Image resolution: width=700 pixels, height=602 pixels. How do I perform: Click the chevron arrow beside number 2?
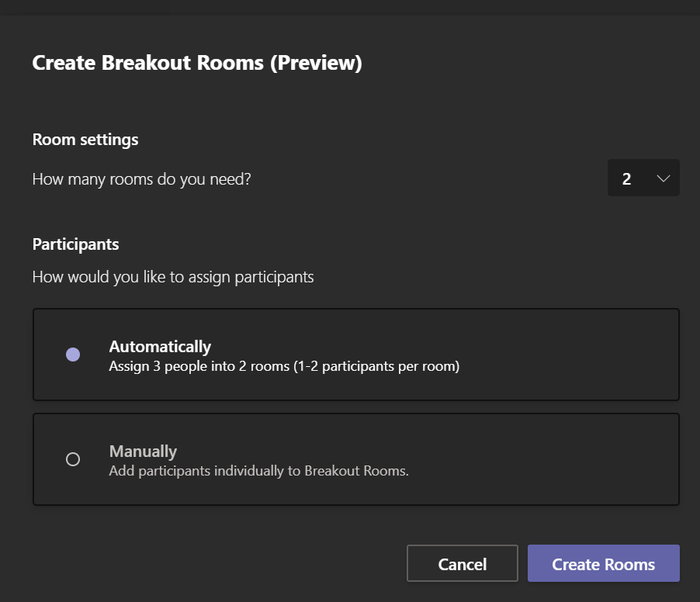click(663, 178)
